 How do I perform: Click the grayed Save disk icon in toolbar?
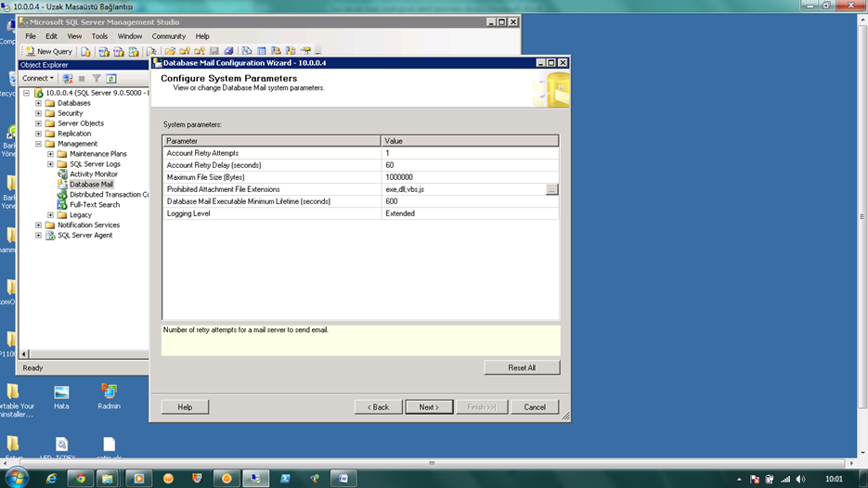pos(214,51)
